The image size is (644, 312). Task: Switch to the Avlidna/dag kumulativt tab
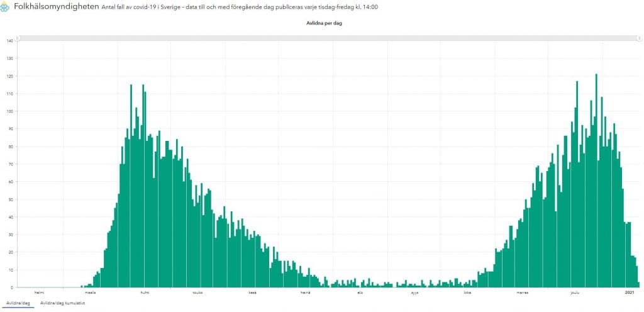point(62,303)
